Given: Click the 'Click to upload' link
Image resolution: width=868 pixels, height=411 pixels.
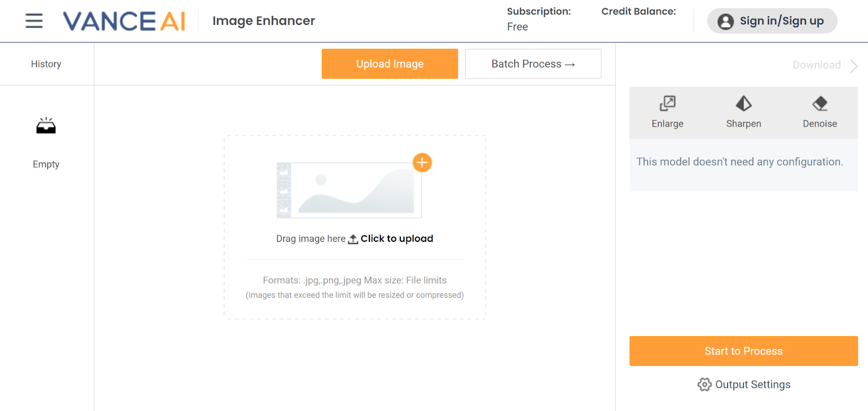Looking at the screenshot, I should tap(397, 239).
